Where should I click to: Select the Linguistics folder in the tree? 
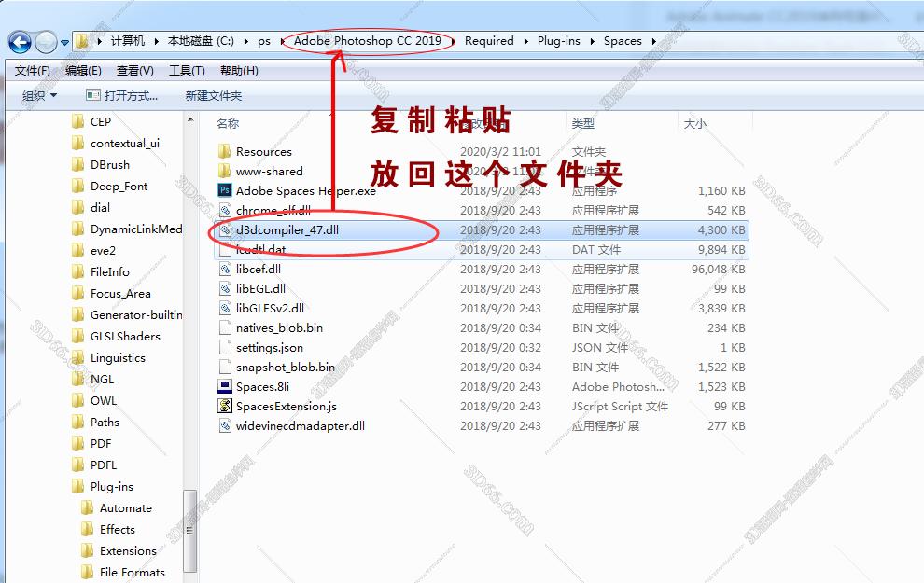(x=108, y=357)
